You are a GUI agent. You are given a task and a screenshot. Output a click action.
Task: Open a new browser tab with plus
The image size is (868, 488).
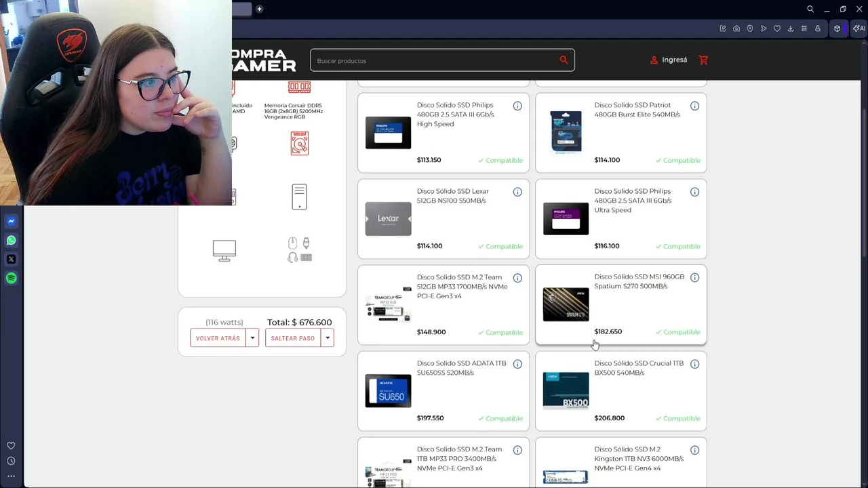(x=259, y=9)
